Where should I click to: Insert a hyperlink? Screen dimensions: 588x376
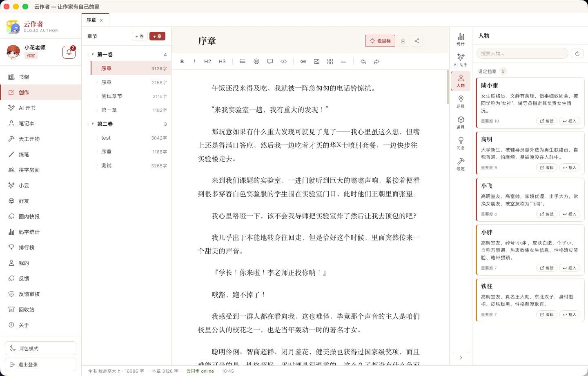pyautogui.click(x=303, y=62)
